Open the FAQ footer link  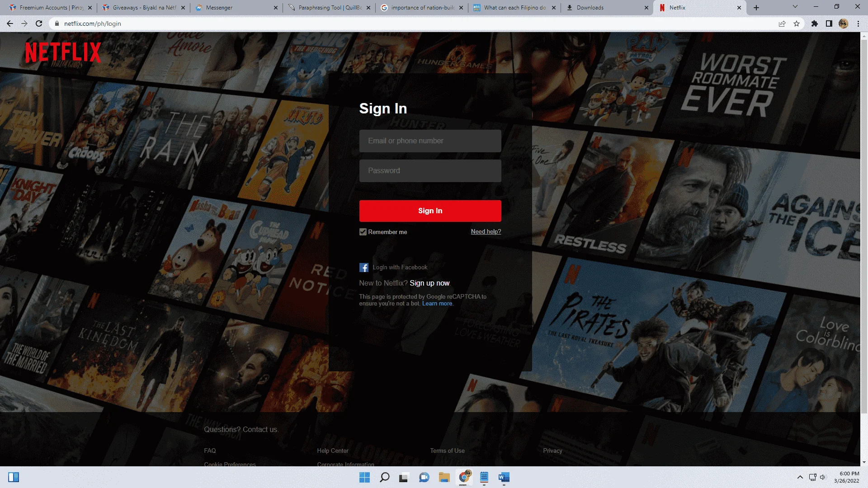[210, 451]
